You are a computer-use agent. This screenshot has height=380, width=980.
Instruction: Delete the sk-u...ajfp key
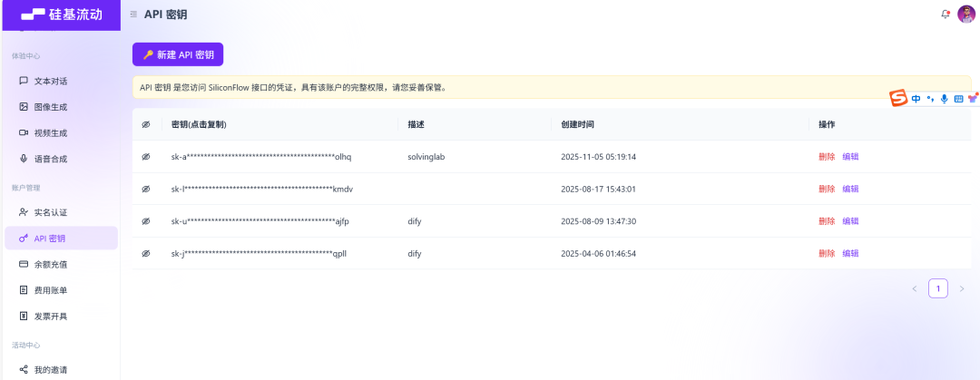tap(827, 221)
